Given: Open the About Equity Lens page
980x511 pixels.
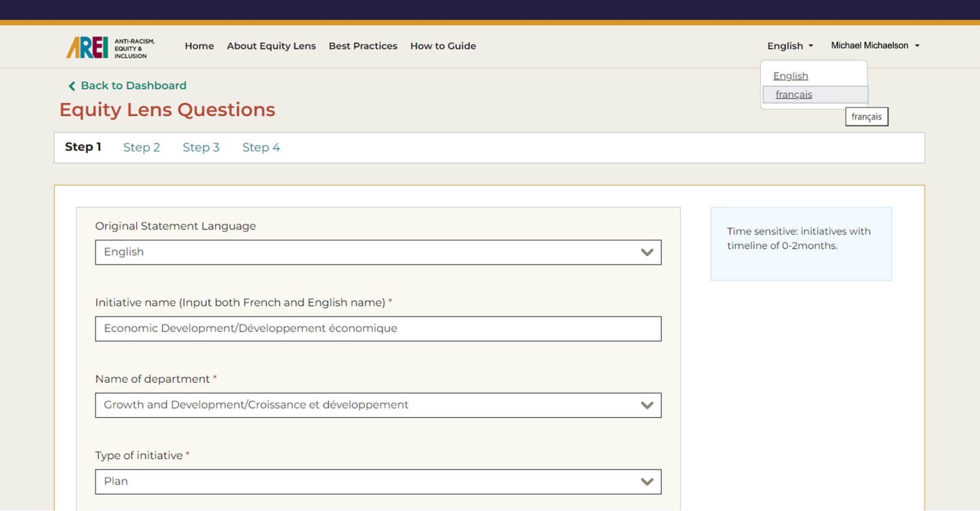Looking at the screenshot, I should 271,46.
